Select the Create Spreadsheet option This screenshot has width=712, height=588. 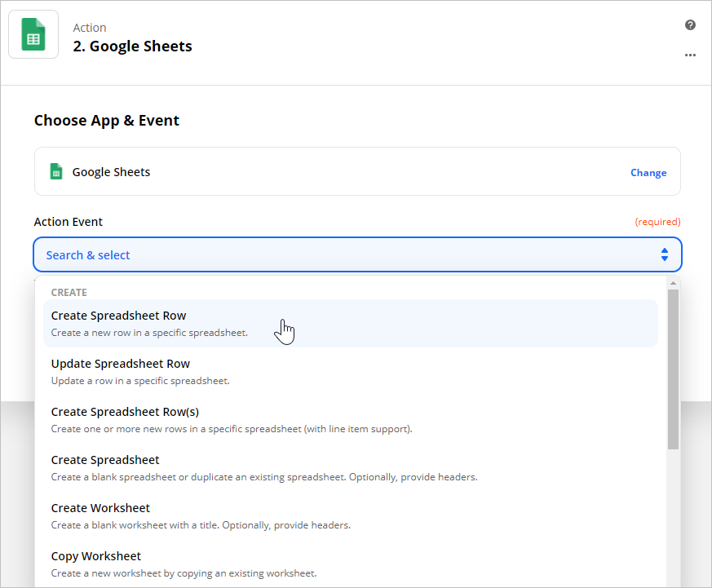coord(351,467)
